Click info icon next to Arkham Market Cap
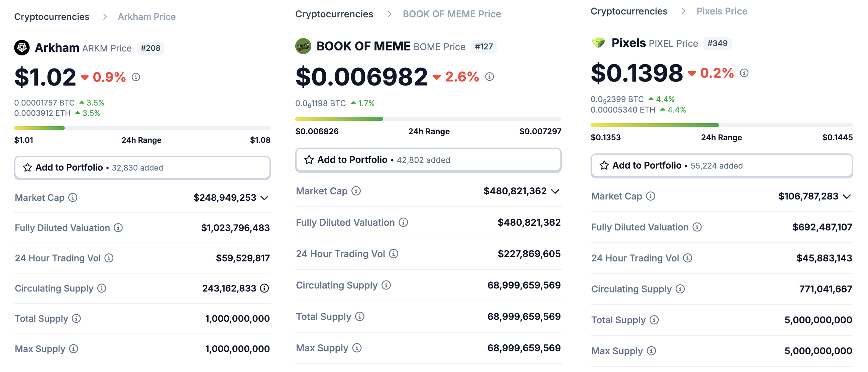Viewport: 868px width, 372px height. [x=73, y=198]
